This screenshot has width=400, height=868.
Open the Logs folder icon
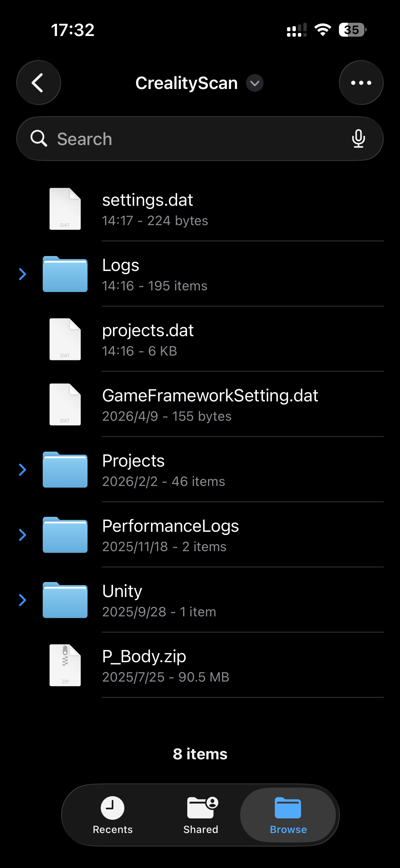pos(65,274)
